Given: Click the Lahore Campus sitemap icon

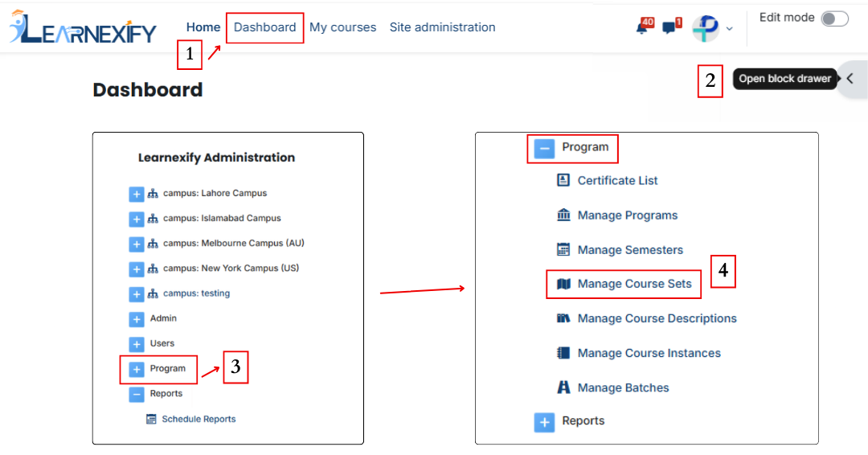Looking at the screenshot, I should click(153, 194).
